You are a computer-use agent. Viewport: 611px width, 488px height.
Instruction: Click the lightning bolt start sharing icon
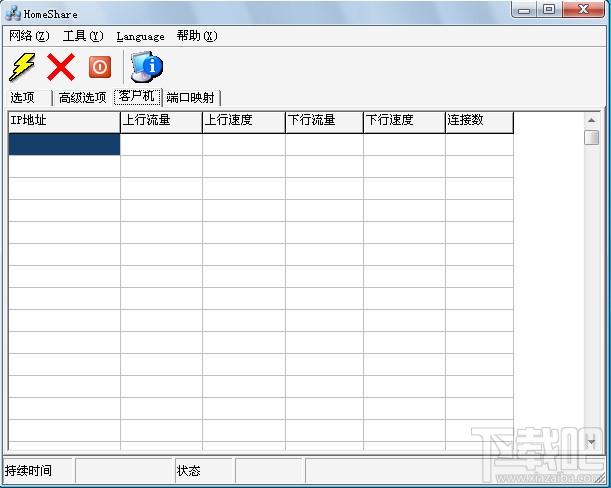click(22, 67)
